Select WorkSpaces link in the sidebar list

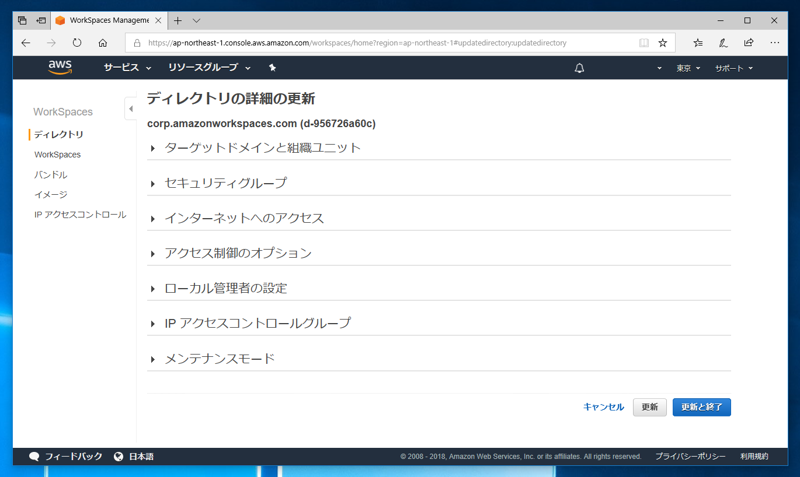point(57,155)
